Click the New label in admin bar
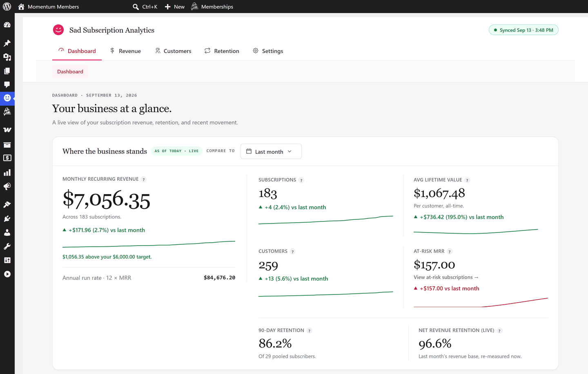Image resolution: width=588 pixels, height=374 pixels. coord(179,7)
